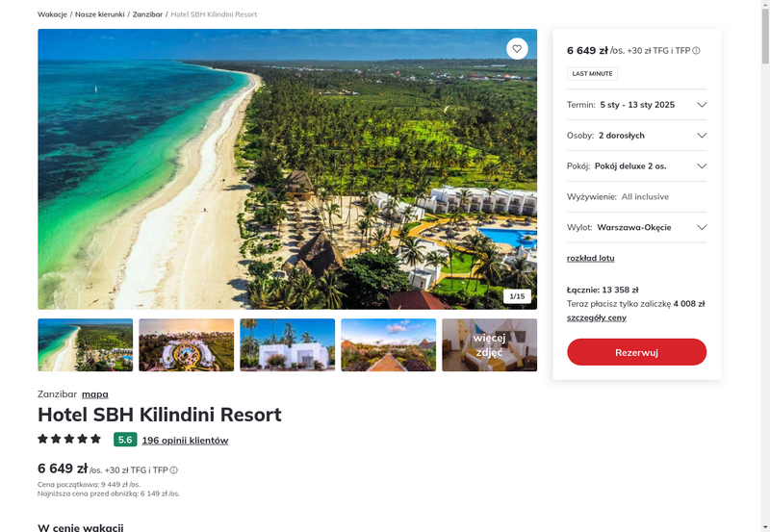Image resolution: width=770 pixels, height=532 pixels.
Task: Go to Wakacje breadcrumb
Action: [x=52, y=14]
